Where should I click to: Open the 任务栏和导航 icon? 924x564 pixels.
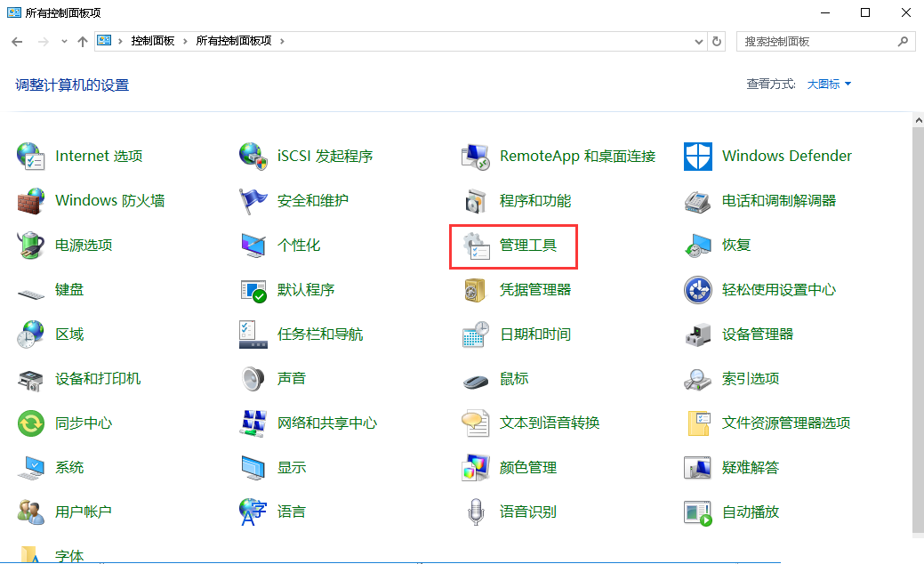pos(253,334)
